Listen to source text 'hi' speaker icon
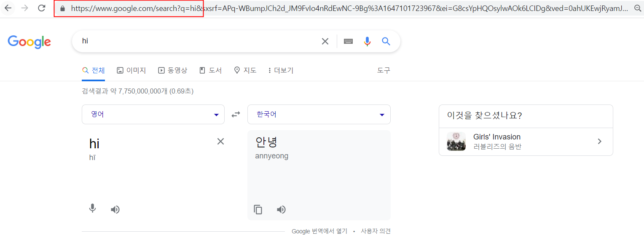 (115, 209)
